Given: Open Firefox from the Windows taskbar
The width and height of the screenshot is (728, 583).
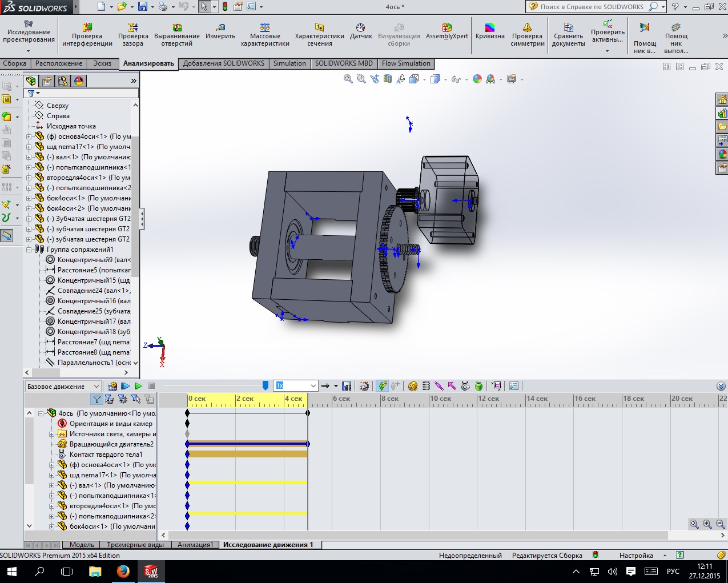Looking at the screenshot, I should [x=123, y=571].
